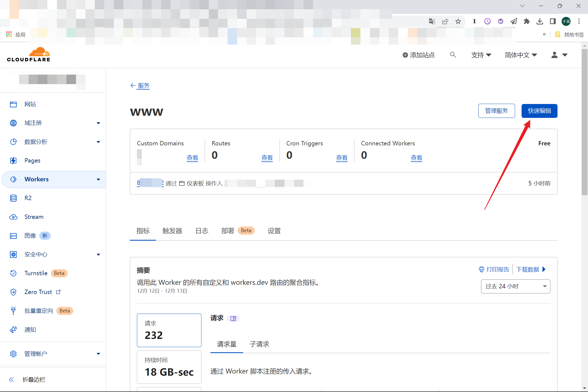Open Zero Trust external link
Viewport: 588px width, 392px height.
coord(58,292)
